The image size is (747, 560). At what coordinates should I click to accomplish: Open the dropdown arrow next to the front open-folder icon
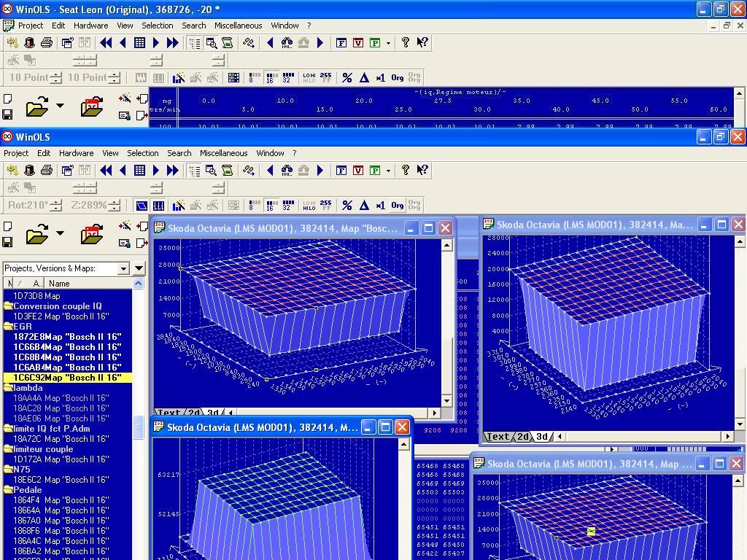point(60,233)
